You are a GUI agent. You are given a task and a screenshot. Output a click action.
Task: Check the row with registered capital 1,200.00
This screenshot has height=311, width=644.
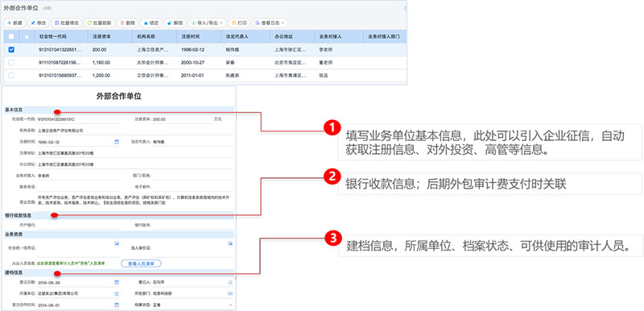click(11, 76)
